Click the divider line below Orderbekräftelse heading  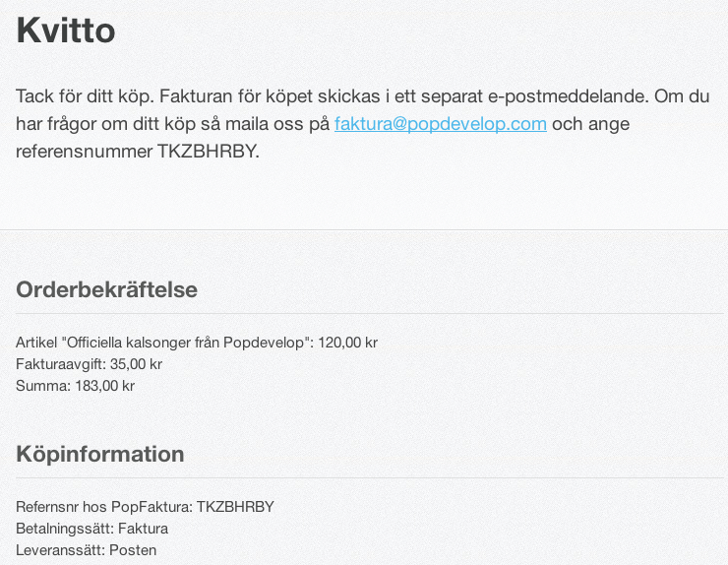(370, 314)
